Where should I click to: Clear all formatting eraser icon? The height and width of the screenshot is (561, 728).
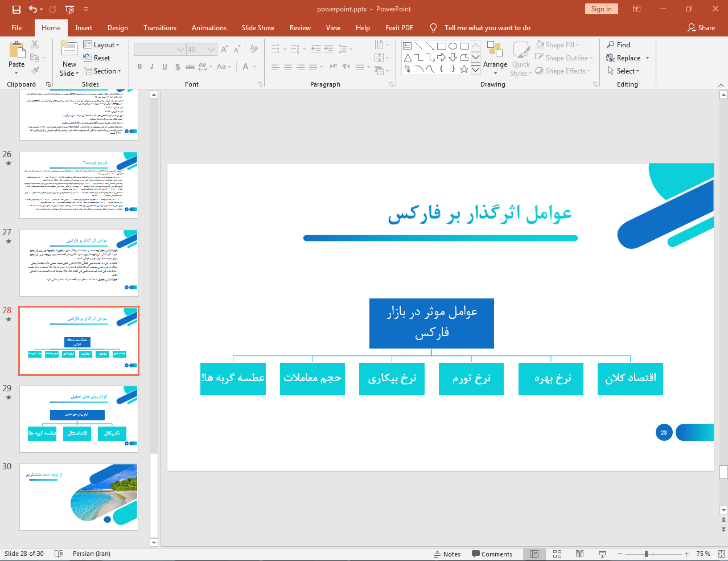pos(254,50)
